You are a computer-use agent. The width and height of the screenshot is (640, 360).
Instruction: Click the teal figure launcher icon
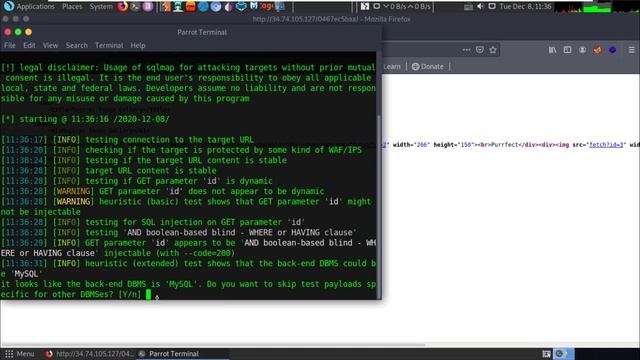point(178,6)
